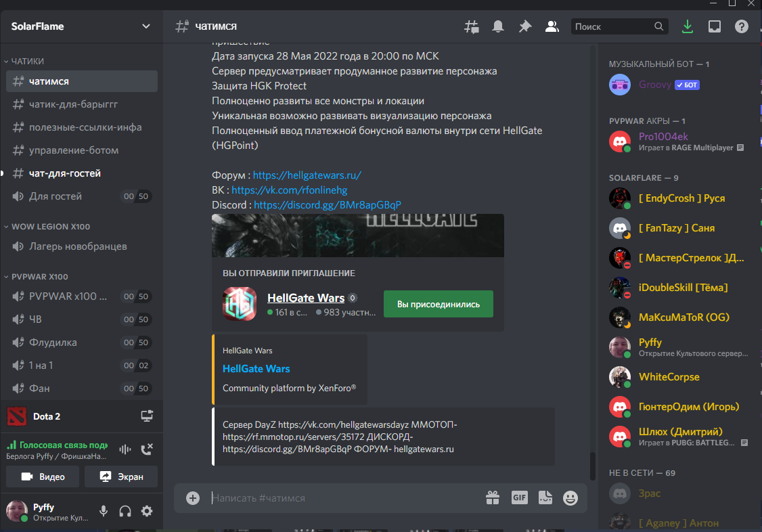The image size is (762, 532).
Task: Open the управление-ботом channel
Action: click(82, 150)
